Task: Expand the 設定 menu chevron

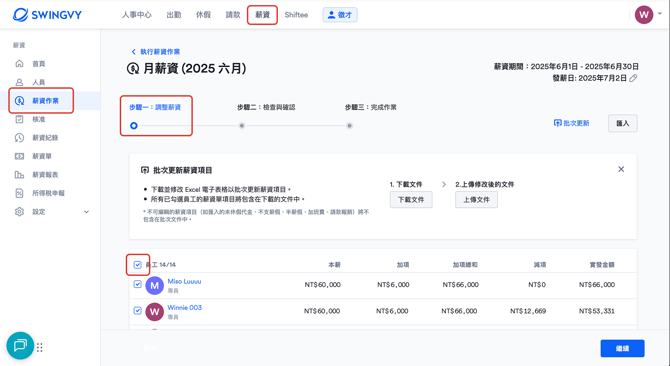Action: tap(86, 212)
